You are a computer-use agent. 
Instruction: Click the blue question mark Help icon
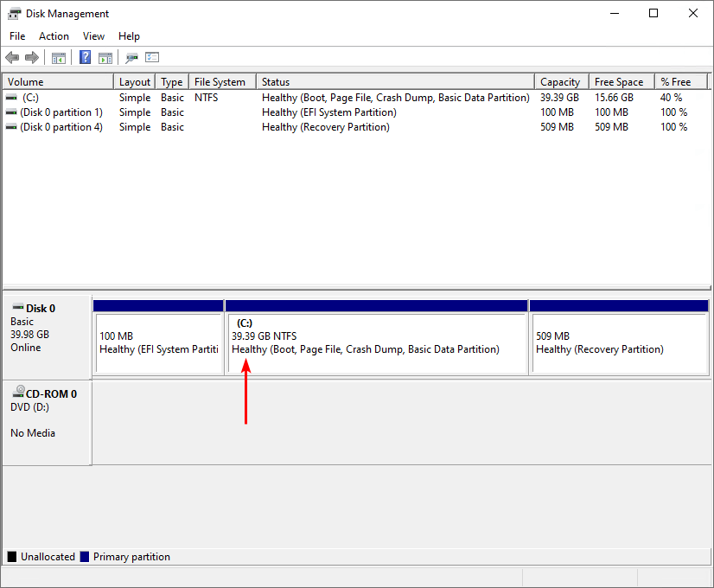[86, 57]
